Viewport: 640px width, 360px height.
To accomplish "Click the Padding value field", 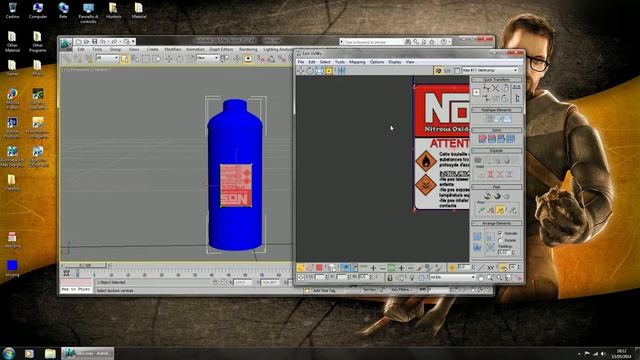I will click(x=504, y=253).
